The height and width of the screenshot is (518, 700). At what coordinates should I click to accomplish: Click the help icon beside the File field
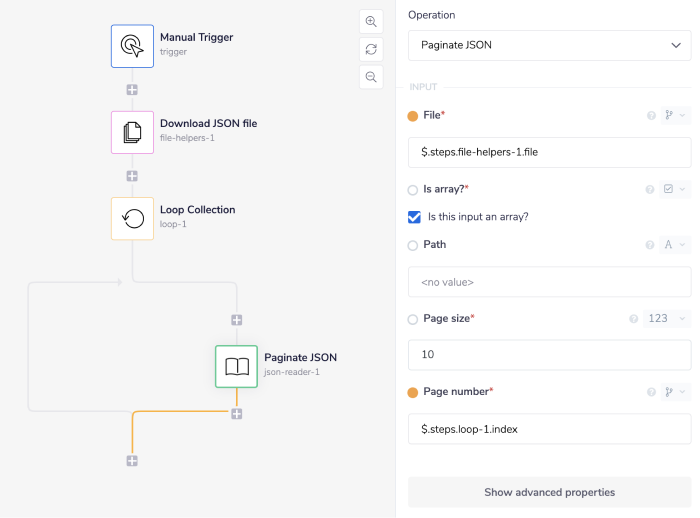[651, 116]
